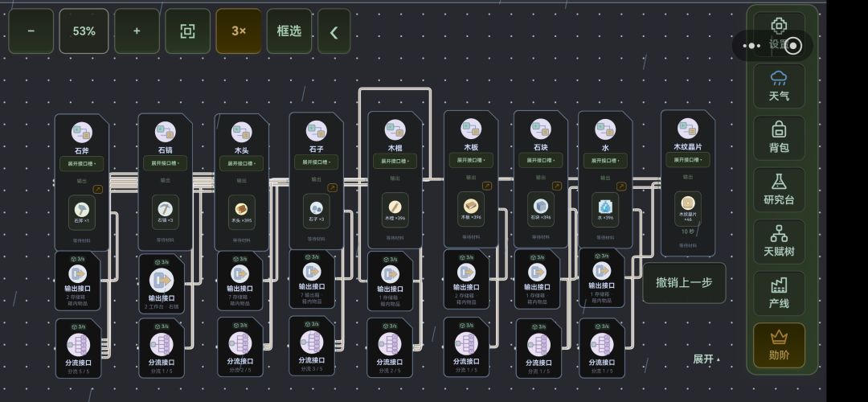Click the 分流 5 / 5 label
Viewport: 868px width, 402px height.
[x=78, y=371]
